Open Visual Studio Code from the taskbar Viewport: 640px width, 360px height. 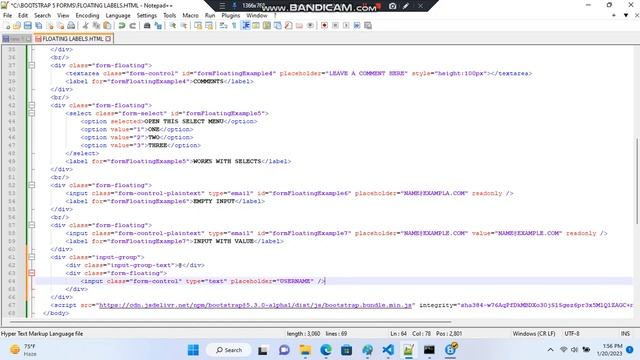[x=388, y=350]
